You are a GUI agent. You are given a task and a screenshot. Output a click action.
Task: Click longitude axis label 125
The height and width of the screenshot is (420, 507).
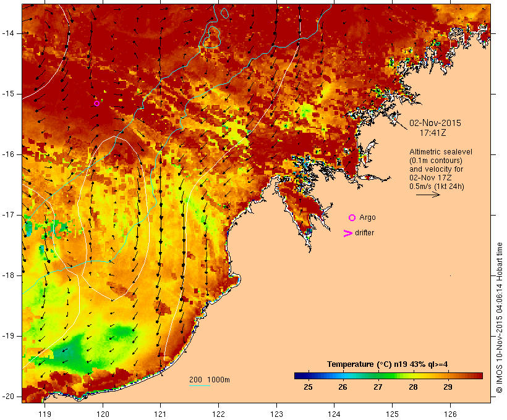[393, 414]
